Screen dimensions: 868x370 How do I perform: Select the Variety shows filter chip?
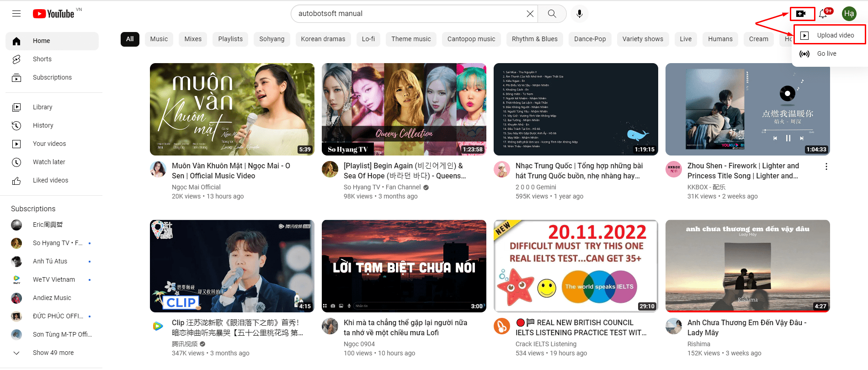[643, 39]
